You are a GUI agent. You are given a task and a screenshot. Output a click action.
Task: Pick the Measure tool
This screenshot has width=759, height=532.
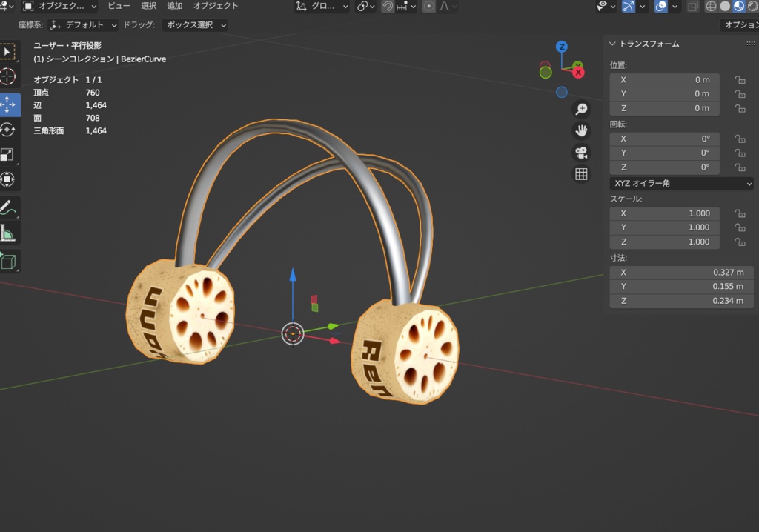[8, 233]
